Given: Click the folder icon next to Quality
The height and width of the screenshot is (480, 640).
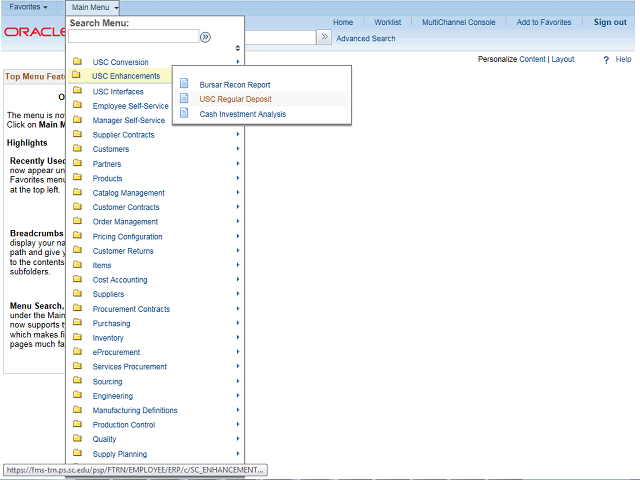Looking at the screenshot, I should click(78, 438).
